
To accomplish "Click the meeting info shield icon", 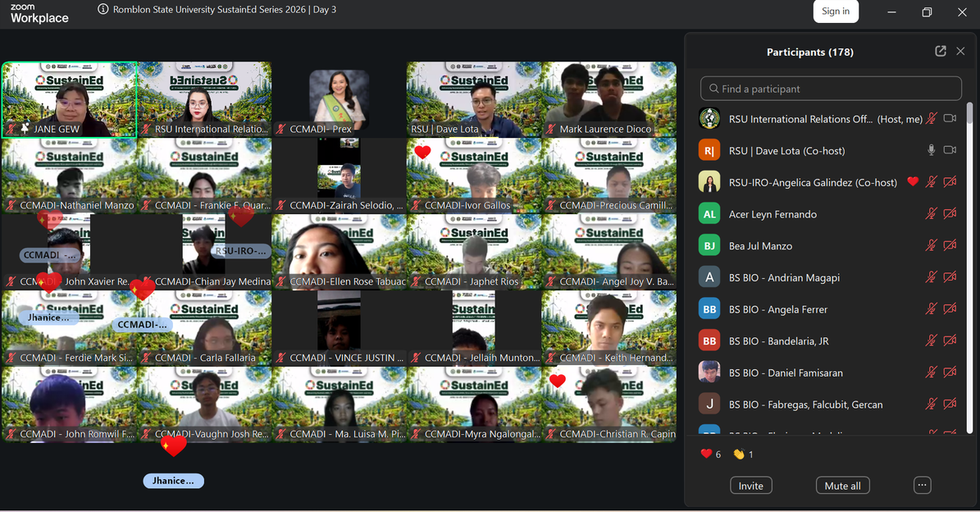I will (103, 10).
